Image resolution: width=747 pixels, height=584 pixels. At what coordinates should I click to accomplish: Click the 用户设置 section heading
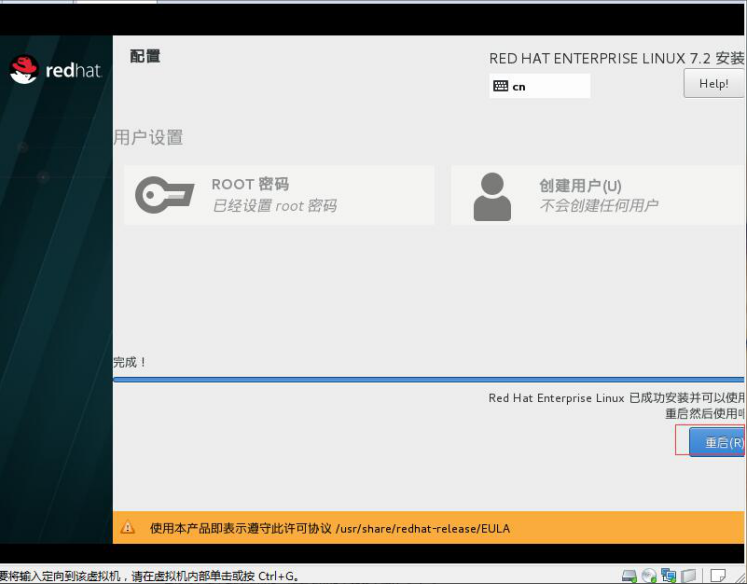[148, 137]
